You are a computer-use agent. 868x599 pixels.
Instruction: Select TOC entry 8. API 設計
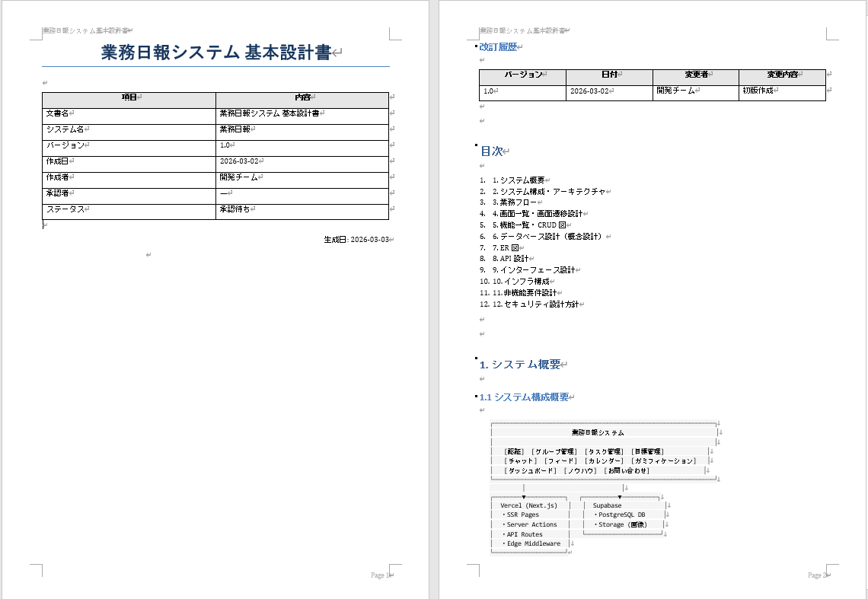click(x=510, y=258)
